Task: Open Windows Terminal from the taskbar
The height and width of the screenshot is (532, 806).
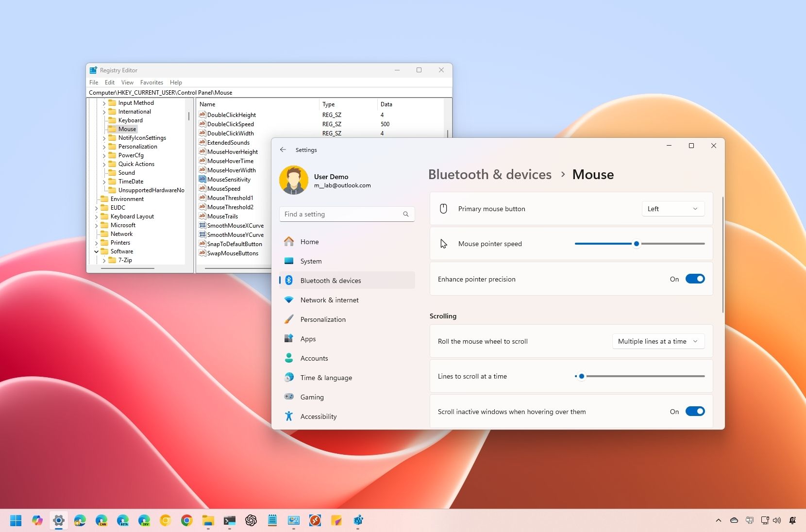Action: click(x=229, y=520)
